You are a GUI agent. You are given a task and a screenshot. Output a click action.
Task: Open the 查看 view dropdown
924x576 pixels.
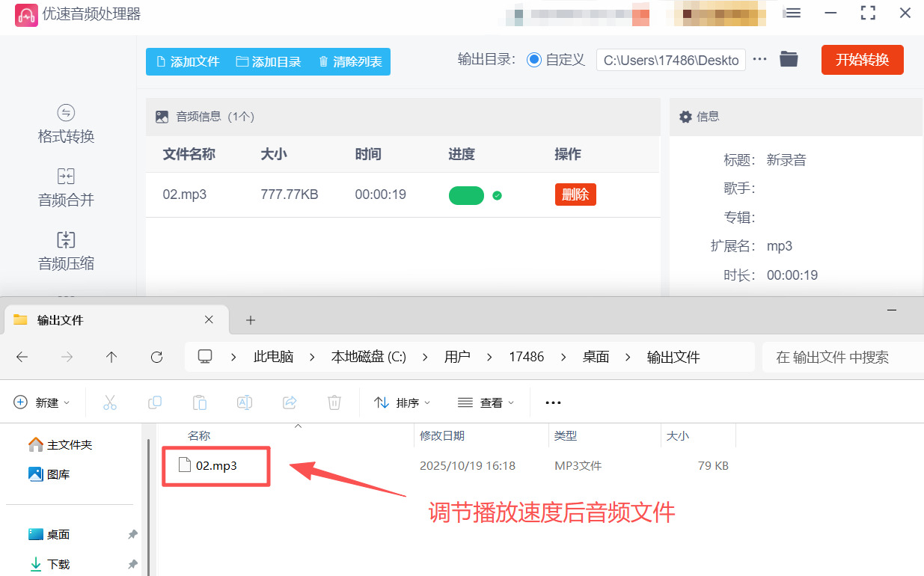(486, 402)
